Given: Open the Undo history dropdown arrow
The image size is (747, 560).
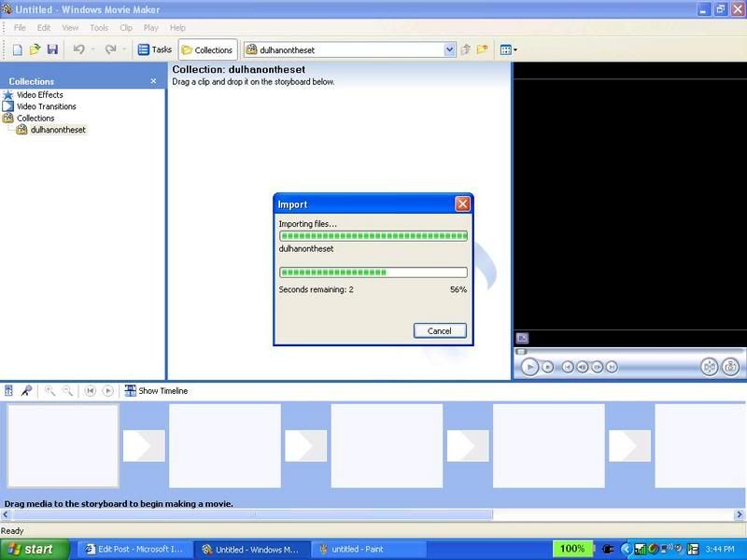Looking at the screenshot, I should coord(92,49).
